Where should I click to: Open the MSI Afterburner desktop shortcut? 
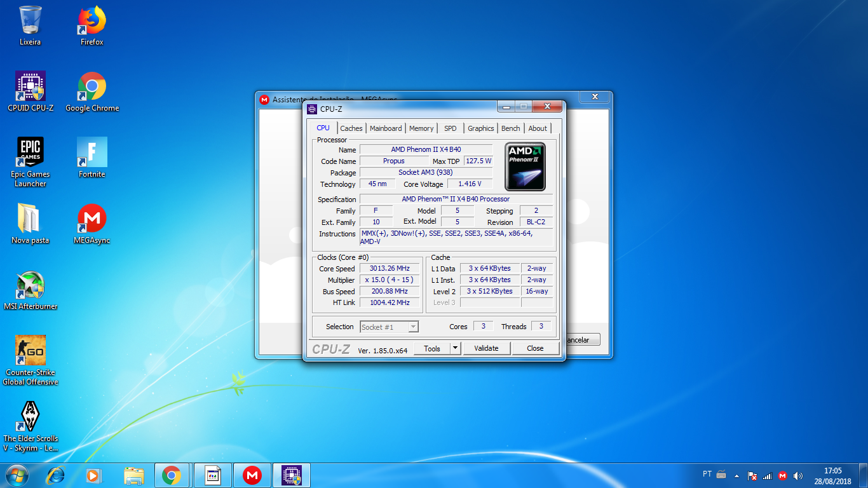30,290
